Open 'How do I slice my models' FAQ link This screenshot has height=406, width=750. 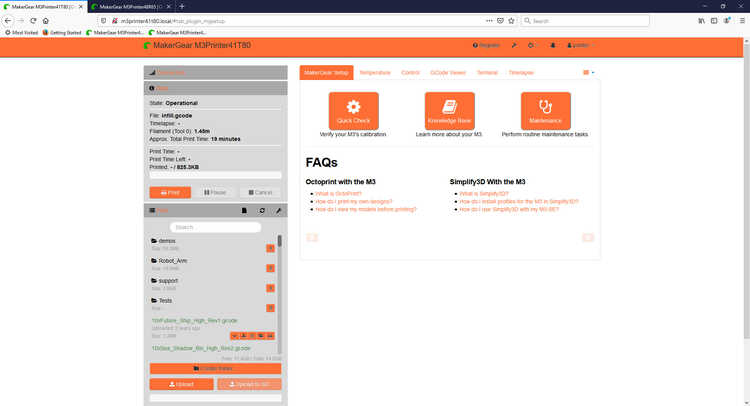(366, 209)
